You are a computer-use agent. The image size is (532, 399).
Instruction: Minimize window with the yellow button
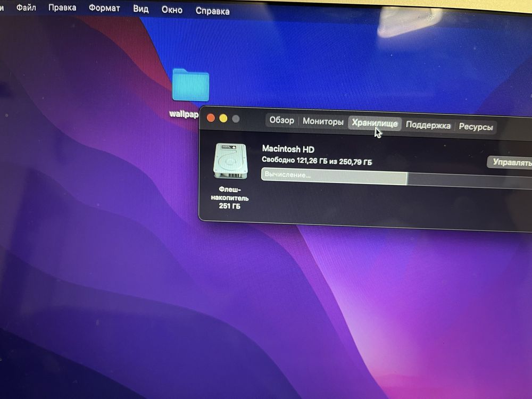click(223, 119)
